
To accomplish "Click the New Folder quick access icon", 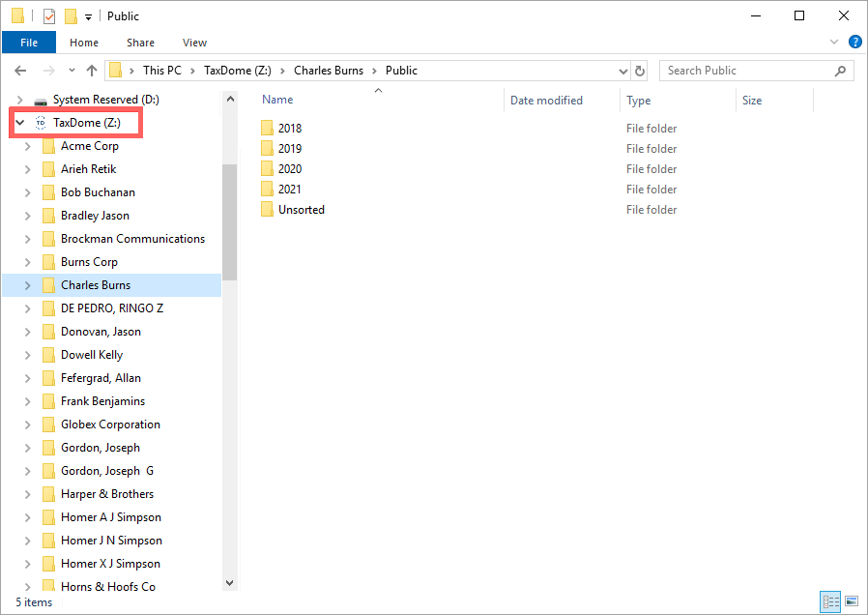I will click(71, 15).
